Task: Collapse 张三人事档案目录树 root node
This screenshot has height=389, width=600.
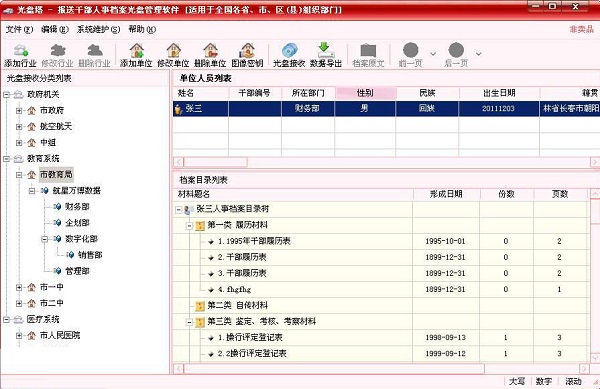Action: (x=178, y=210)
